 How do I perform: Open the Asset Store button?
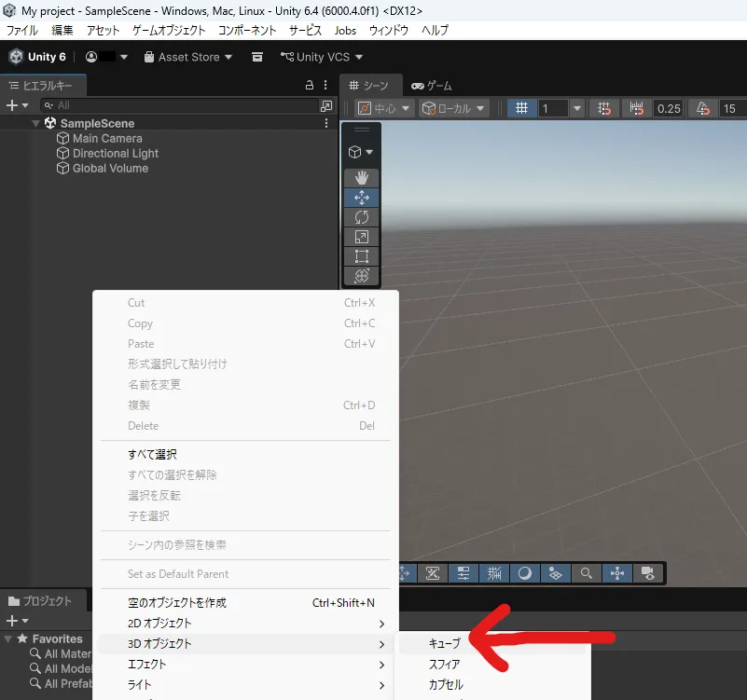click(x=188, y=57)
